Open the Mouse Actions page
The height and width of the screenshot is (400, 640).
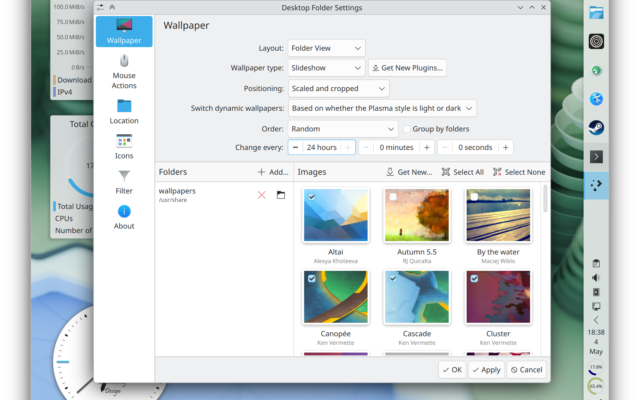[x=124, y=72]
